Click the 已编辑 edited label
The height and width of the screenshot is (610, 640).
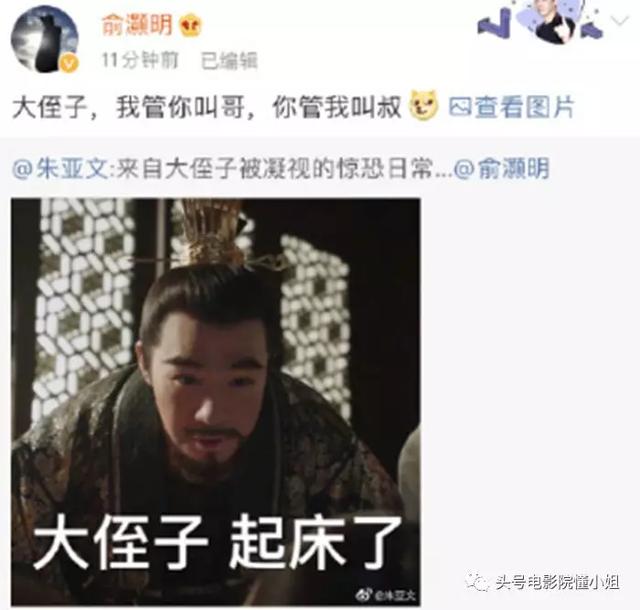point(229,61)
